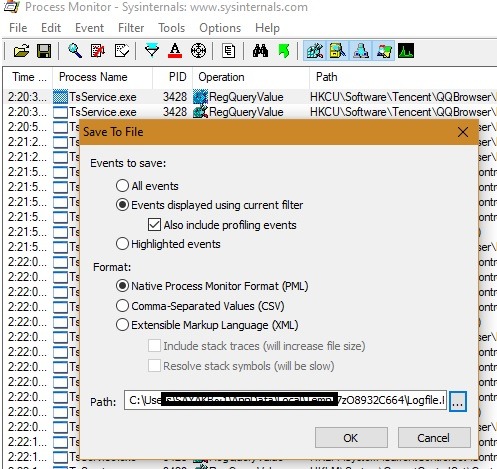Click the browse ellipsis button next to Path

[x=458, y=401]
